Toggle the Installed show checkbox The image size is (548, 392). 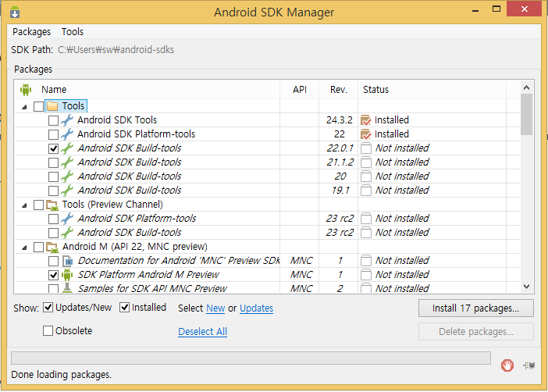(x=124, y=308)
